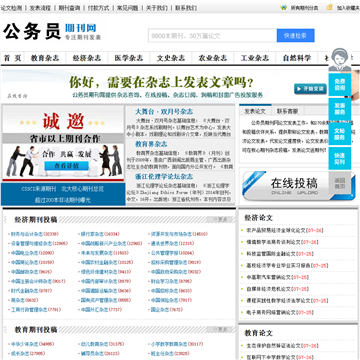Click the 论文检测 top link

pyautogui.click(x=11, y=8)
